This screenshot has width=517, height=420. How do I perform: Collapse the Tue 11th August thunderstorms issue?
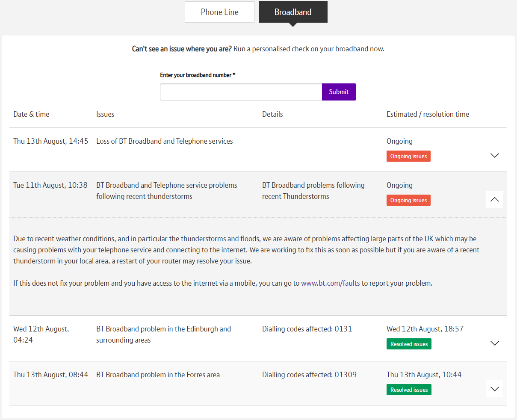click(x=495, y=199)
